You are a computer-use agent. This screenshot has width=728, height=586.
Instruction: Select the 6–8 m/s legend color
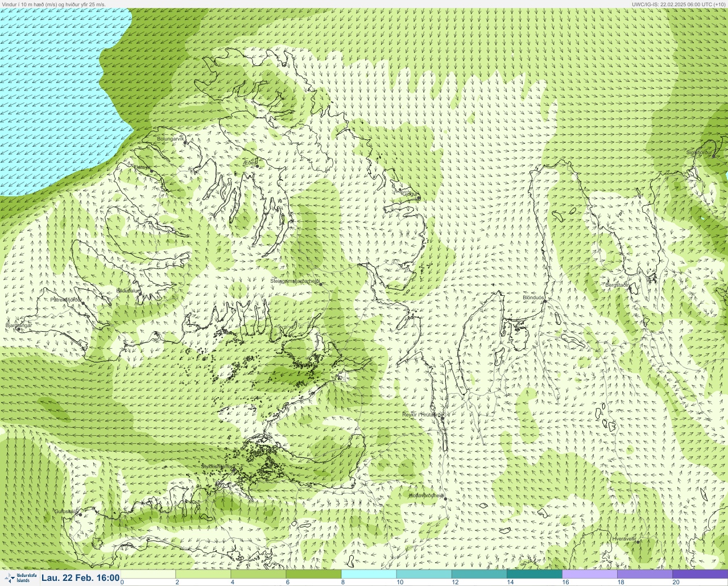[x=313, y=574]
